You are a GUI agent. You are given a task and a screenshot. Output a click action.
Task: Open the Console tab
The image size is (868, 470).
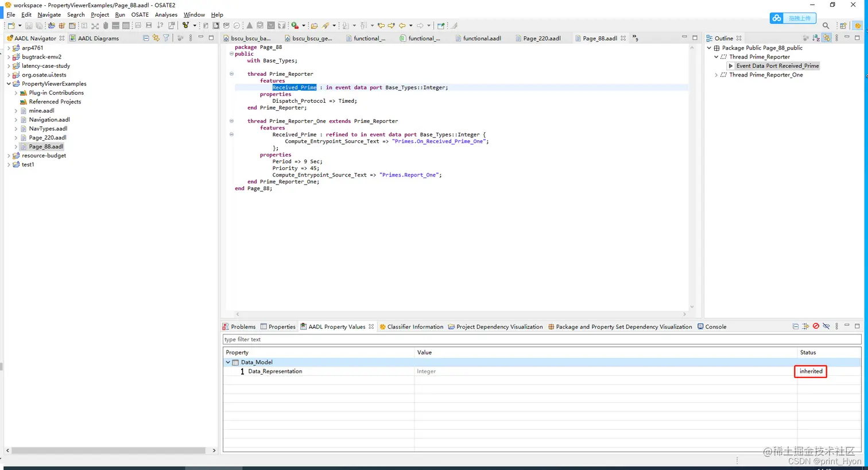click(x=712, y=327)
